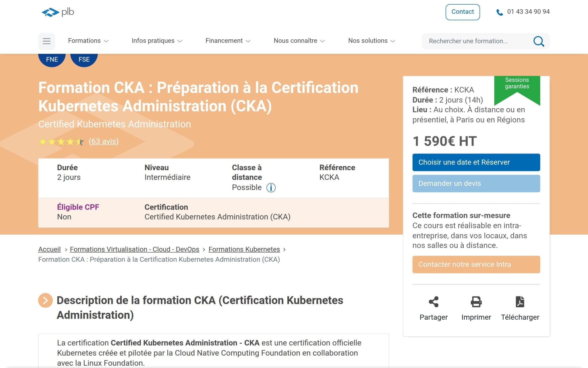Expand the Nous connaître menu

[299, 41]
